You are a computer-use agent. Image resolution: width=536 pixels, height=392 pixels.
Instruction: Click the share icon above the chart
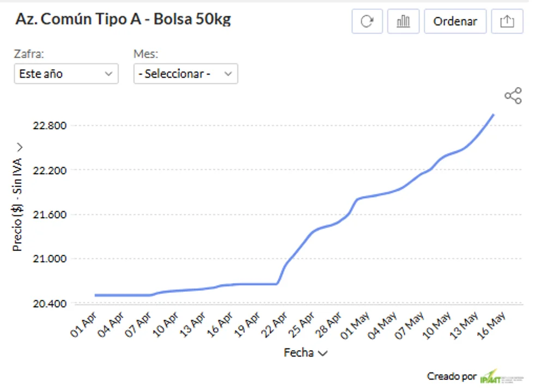[513, 96]
